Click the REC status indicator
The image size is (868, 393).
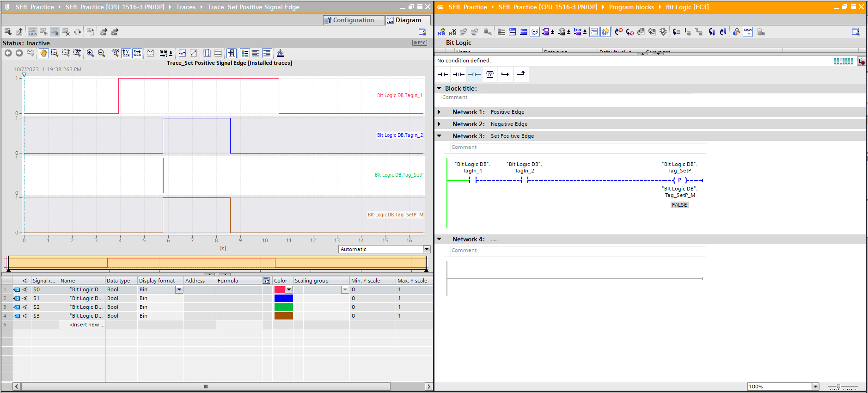(x=420, y=43)
